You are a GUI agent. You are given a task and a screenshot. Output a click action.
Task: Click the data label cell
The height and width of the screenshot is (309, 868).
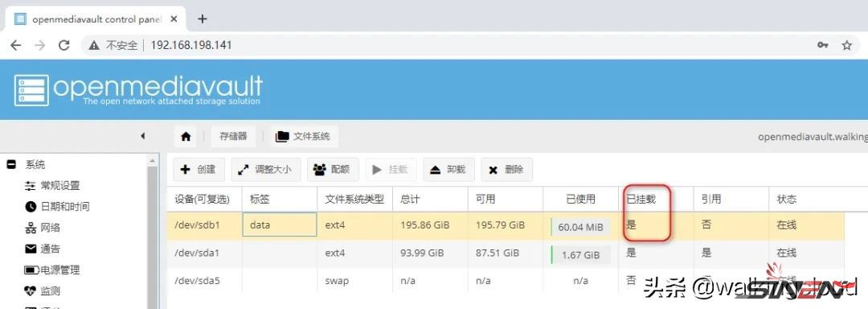[x=280, y=225]
